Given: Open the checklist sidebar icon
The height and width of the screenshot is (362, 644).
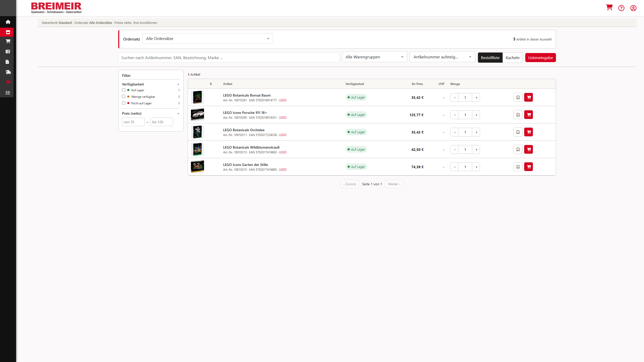Looking at the screenshot, I should tap(8, 93).
